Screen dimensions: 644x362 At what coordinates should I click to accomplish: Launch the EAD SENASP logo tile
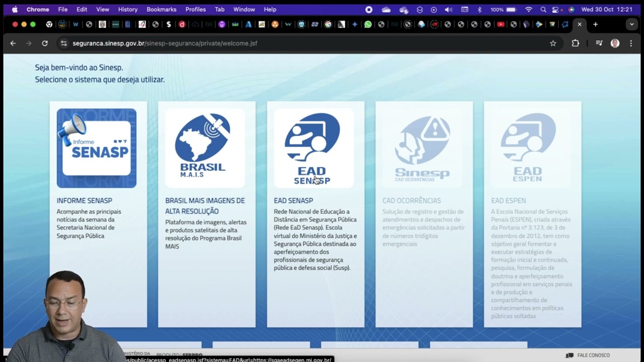click(314, 148)
